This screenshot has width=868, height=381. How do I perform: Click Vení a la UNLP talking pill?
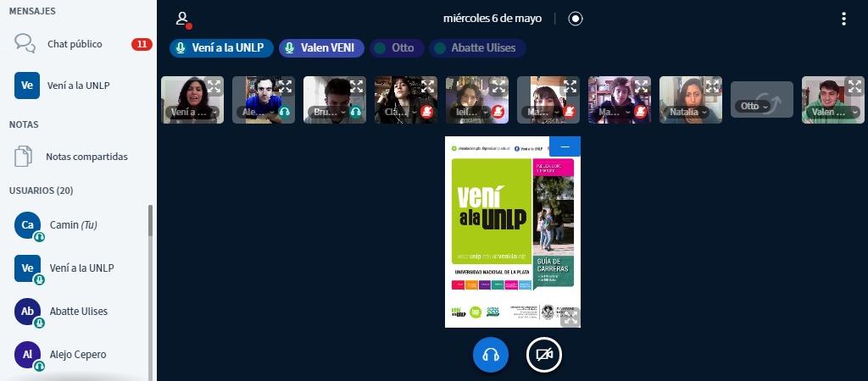221,48
